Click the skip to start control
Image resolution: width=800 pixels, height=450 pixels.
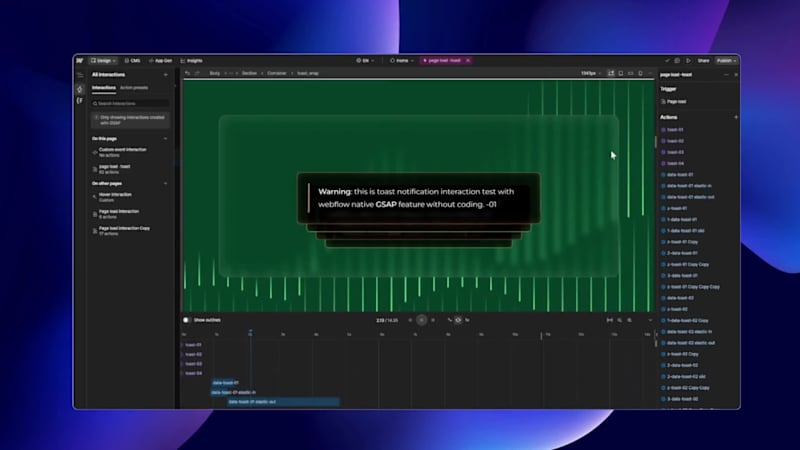tap(410, 320)
